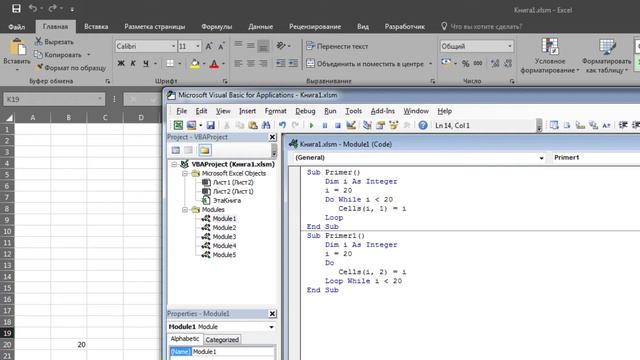Toggle Design Mode icon in VBA toolbar
This screenshot has height=360, width=640.
[351, 125]
